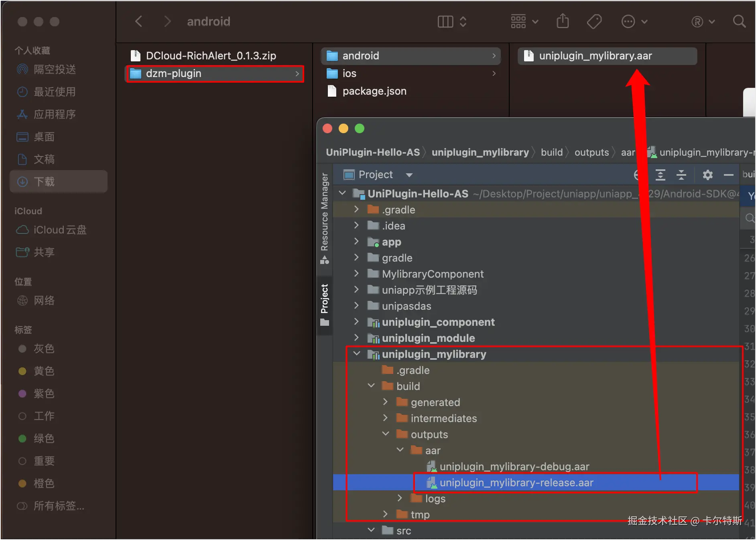The height and width of the screenshot is (540, 756).
Task: Open Desktop (桌面) in sidebar
Action: point(59,137)
